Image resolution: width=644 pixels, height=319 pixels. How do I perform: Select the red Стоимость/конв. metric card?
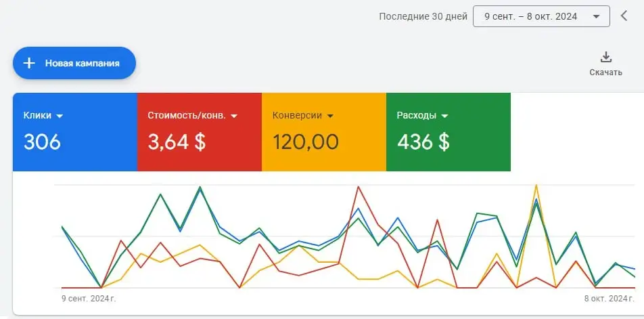coord(200,132)
